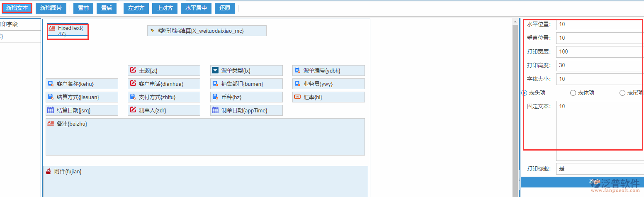Click the selector icon beside 客户名称{kehu}
Image resolution: width=644 pixels, height=197 pixels.
(x=51, y=84)
